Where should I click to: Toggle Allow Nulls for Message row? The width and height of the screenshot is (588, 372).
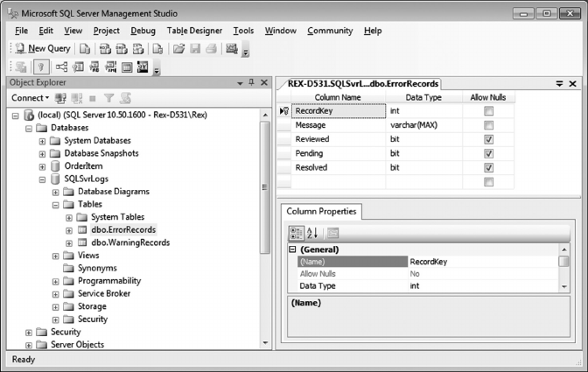(488, 125)
